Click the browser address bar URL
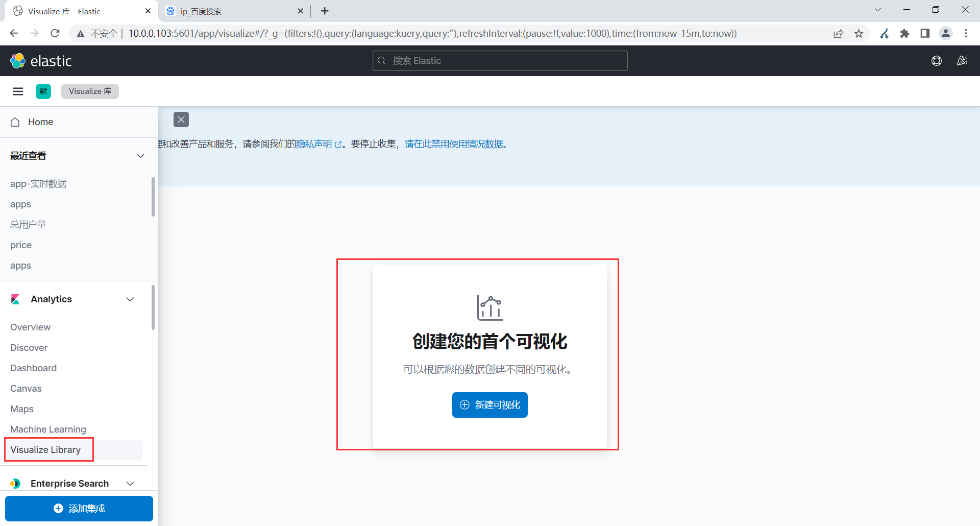This screenshot has width=980, height=526. coord(432,33)
